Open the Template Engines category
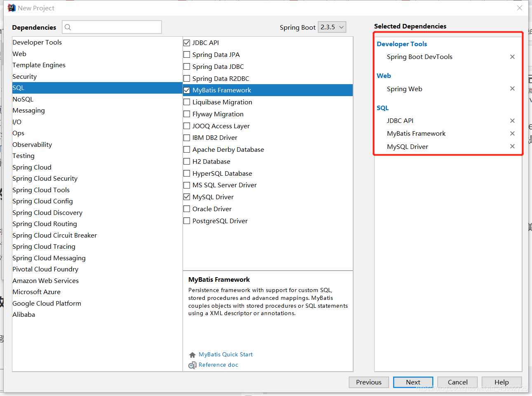This screenshot has height=396, width=532. click(97, 65)
